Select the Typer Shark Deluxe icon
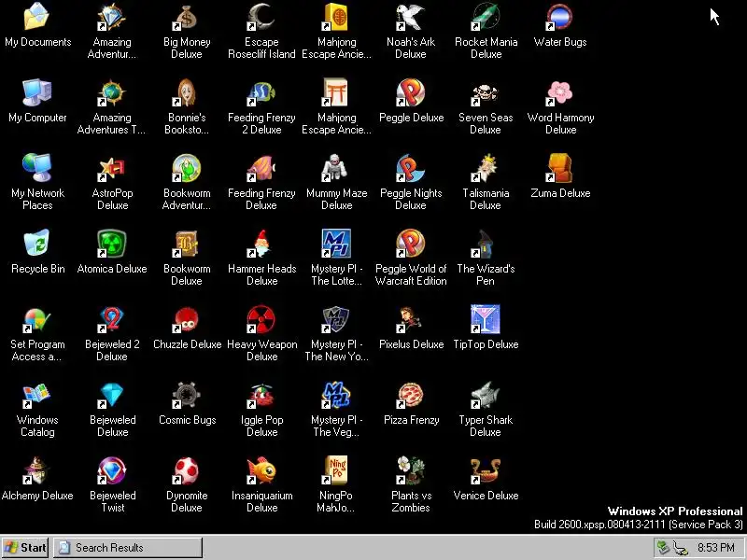 (486, 395)
